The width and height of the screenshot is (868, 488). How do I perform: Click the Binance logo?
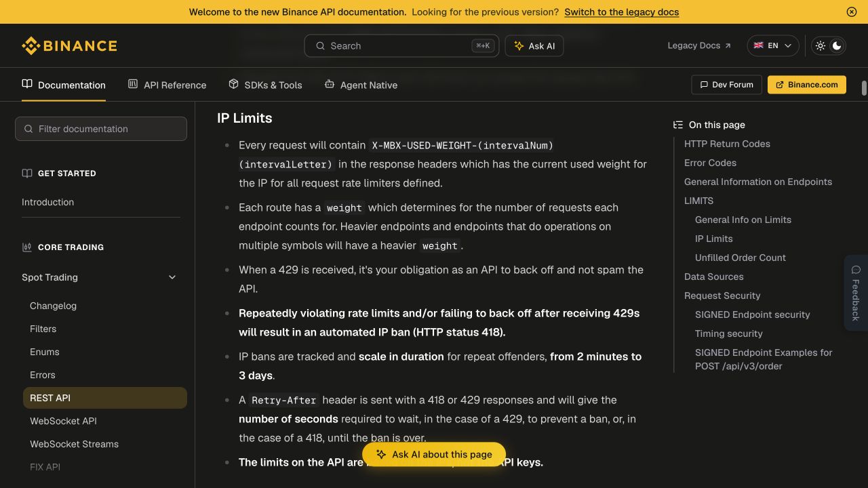point(69,46)
